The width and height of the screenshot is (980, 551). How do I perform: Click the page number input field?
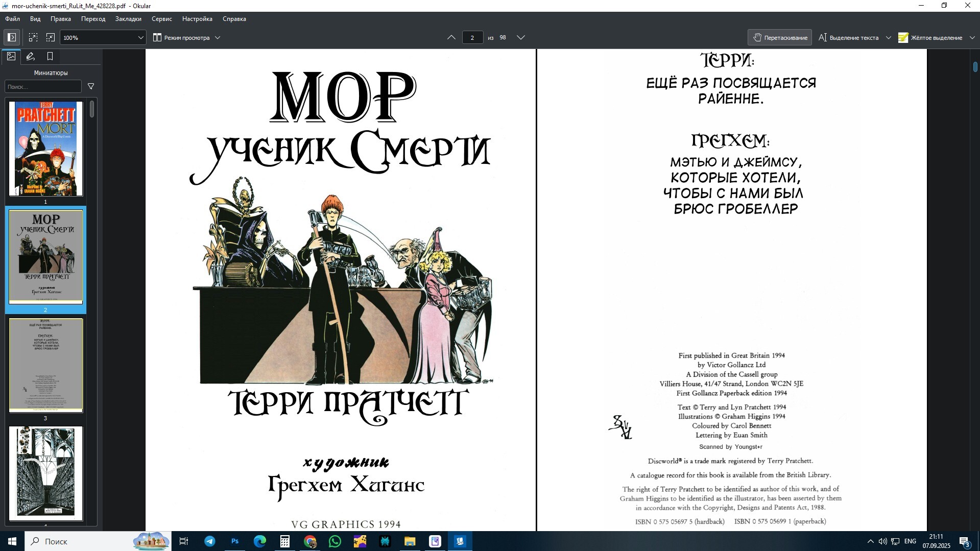[x=472, y=37]
